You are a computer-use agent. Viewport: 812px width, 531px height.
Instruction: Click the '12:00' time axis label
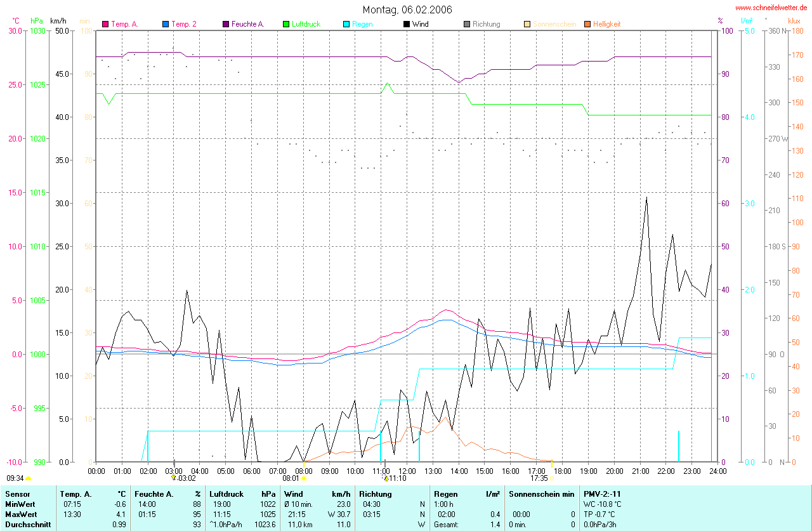[407, 471]
